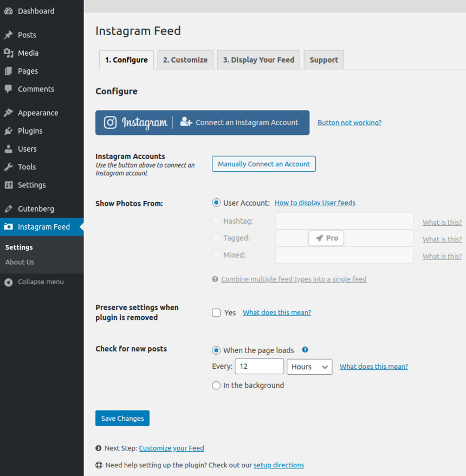Viewport: 466px width, 476px height.
Task: Click the Save Changes button
Action: pos(122,418)
